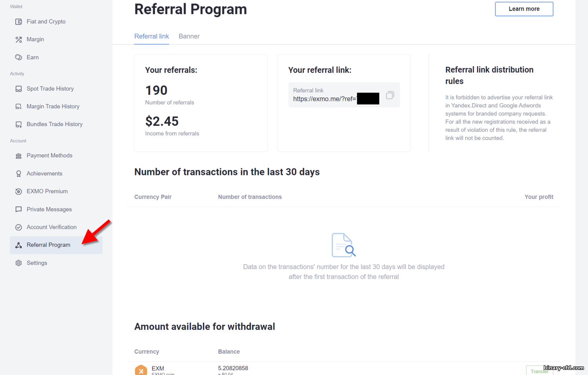This screenshot has height=375, width=588.
Task: Select the EXM coin logo
Action: 141,370
